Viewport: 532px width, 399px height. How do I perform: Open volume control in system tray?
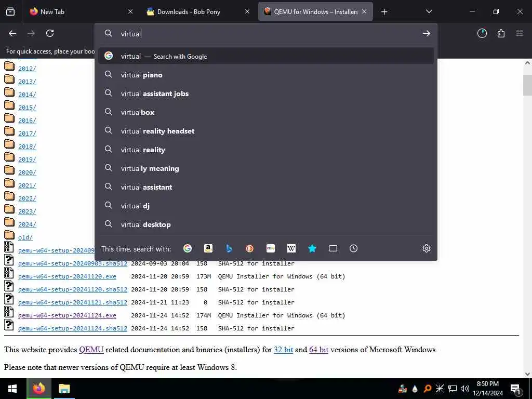tap(465, 389)
